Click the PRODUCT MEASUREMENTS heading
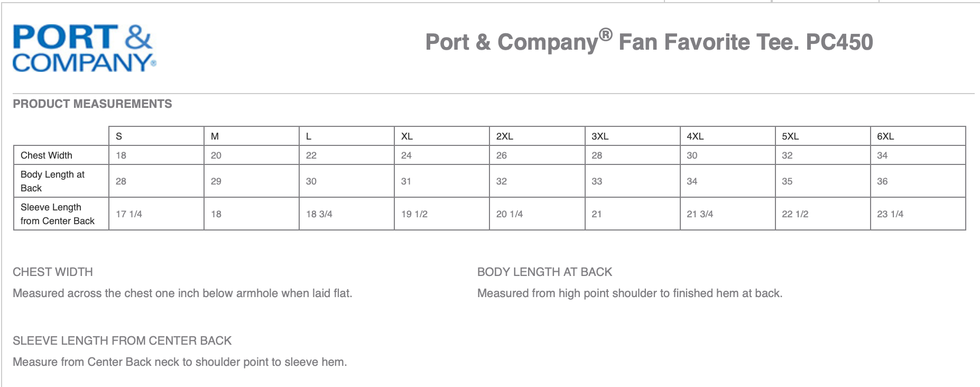980x387 pixels. [93, 104]
